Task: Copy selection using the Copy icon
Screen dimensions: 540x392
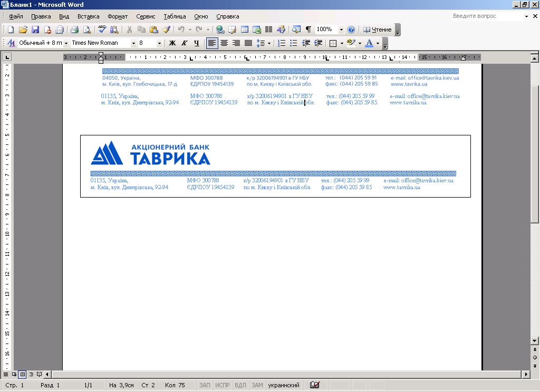Action: 141,30
